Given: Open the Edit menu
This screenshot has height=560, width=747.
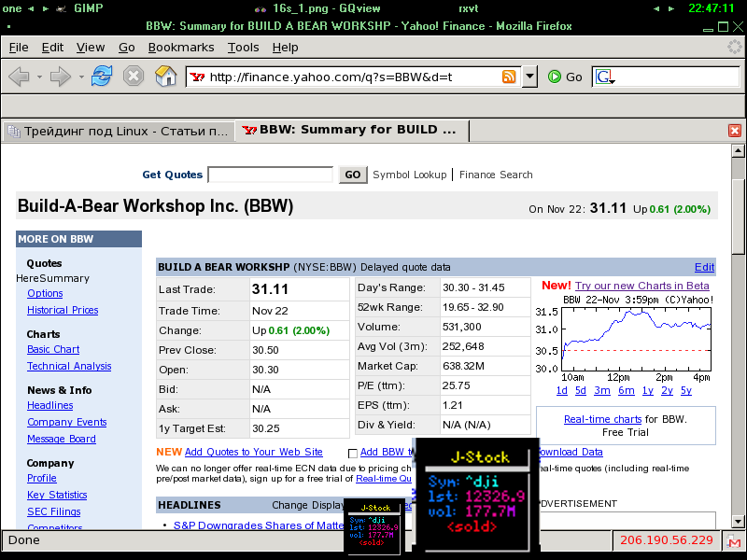Looking at the screenshot, I should 52,48.
